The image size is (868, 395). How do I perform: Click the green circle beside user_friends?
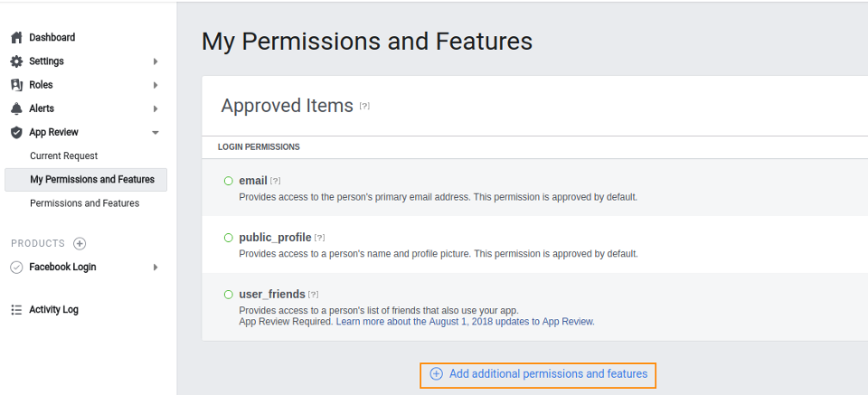click(228, 295)
